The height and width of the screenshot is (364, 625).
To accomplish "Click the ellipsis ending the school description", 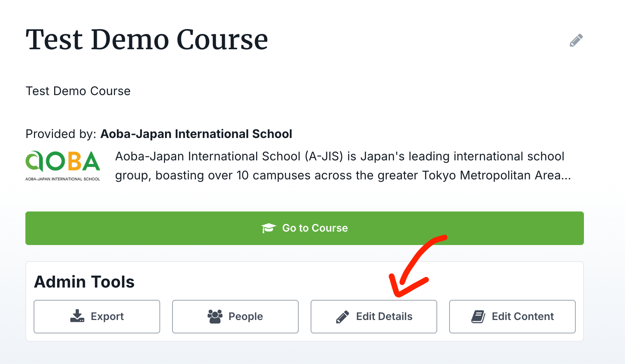I will pyautogui.click(x=566, y=176).
